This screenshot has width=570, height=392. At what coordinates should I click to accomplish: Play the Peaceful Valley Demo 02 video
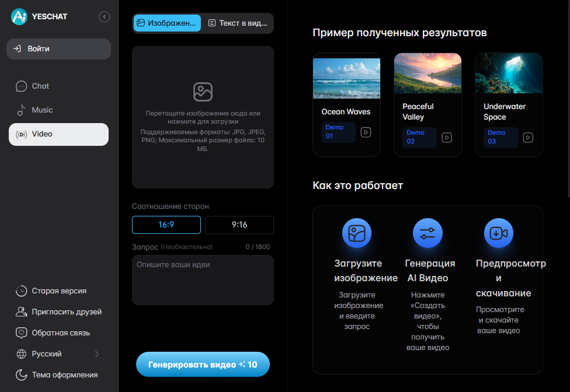pos(447,138)
